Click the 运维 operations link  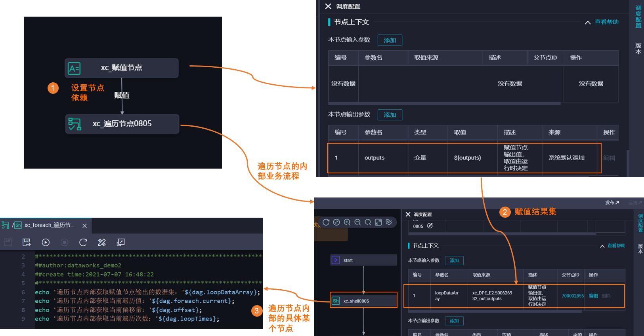[635, 203]
